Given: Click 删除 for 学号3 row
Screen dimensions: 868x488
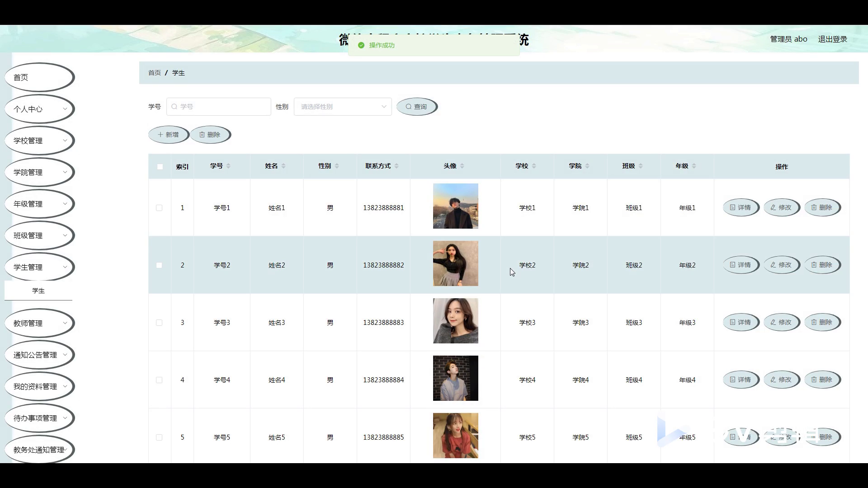Looking at the screenshot, I should tap(822, 323).
